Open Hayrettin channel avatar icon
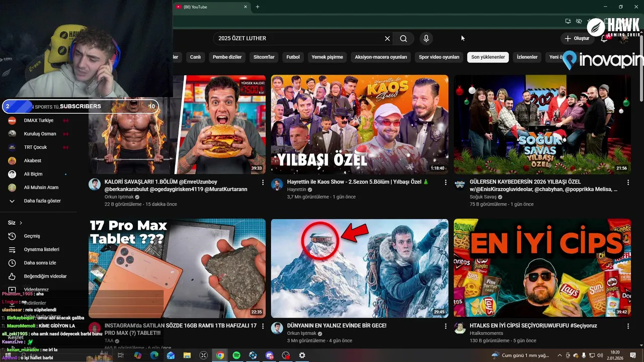 [x=277, y=184]
